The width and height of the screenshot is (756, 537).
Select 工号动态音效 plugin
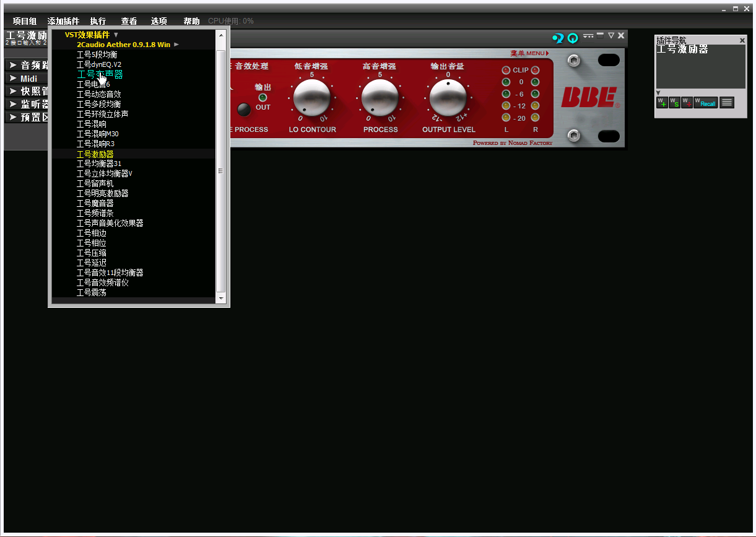[x=98, y=94]
